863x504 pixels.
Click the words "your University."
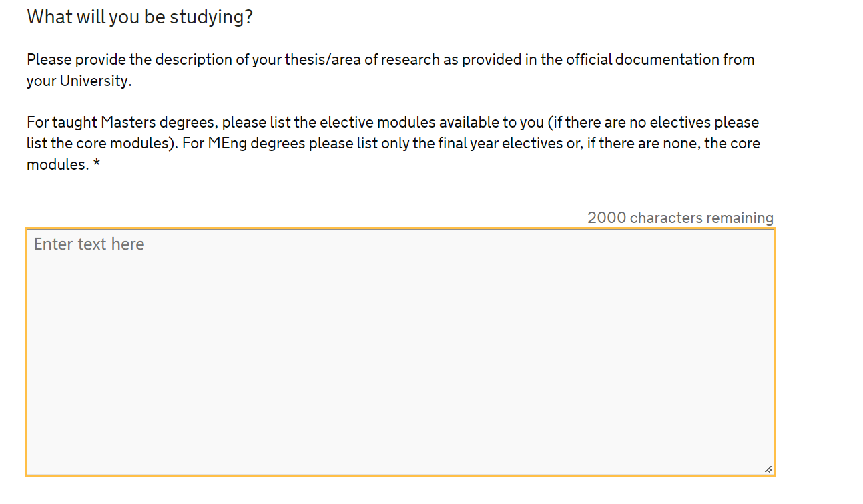coord(79,81)
